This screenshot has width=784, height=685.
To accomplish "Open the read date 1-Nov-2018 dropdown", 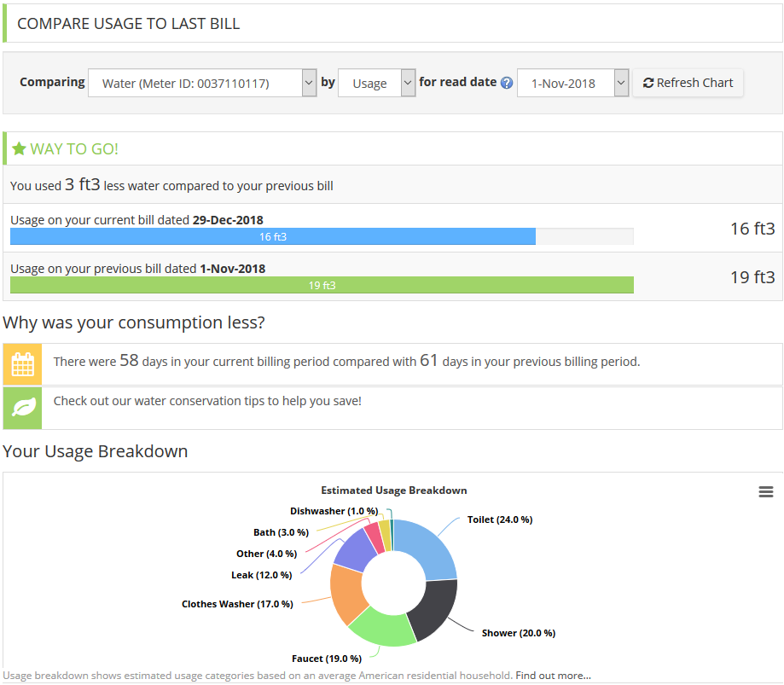I will 572,84.
